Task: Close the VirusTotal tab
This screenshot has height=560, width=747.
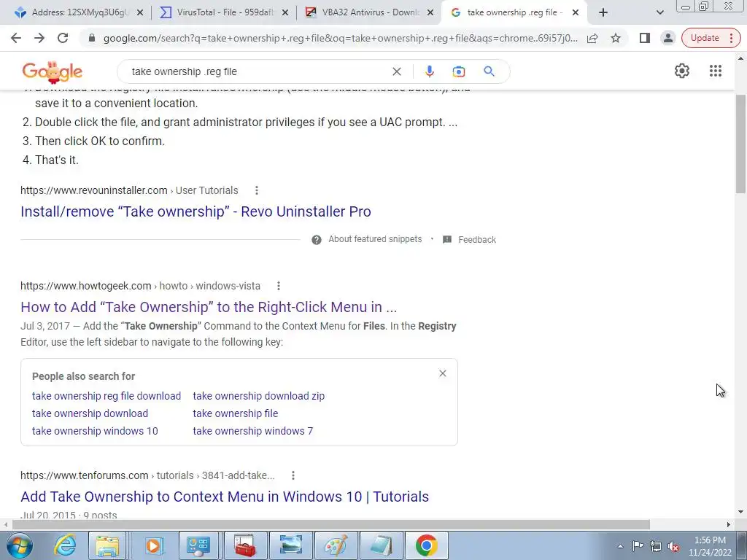Action: point(285,13)
